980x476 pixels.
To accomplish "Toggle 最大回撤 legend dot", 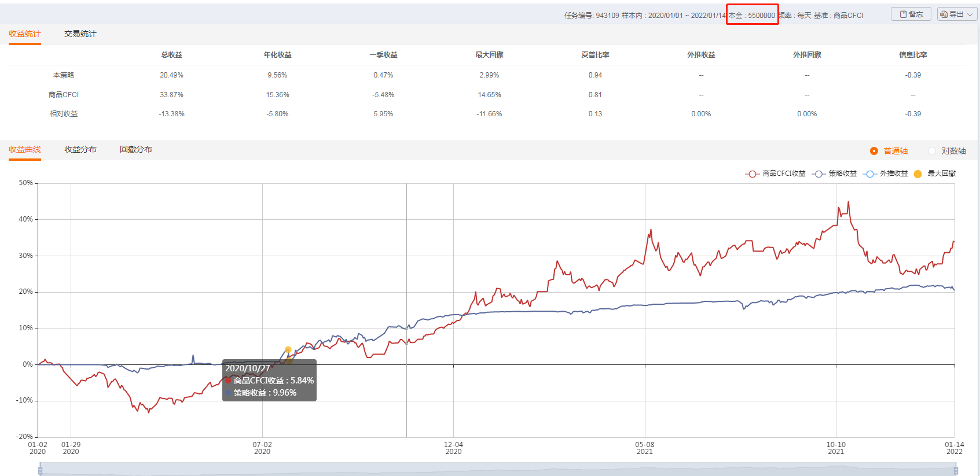I will (917, 174).
